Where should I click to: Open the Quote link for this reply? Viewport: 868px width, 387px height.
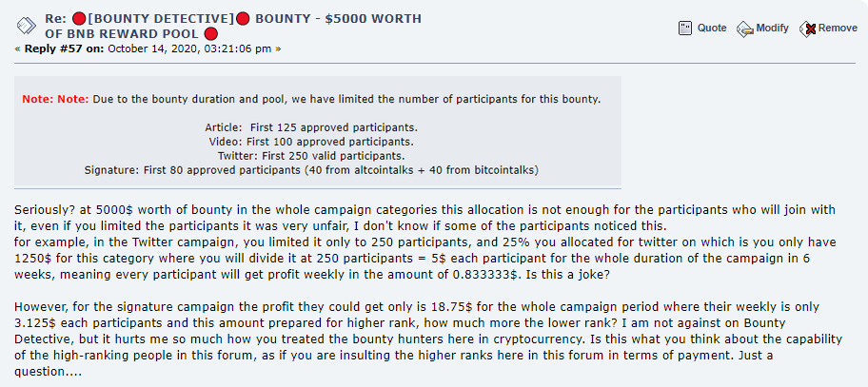(x=712, y=29)
